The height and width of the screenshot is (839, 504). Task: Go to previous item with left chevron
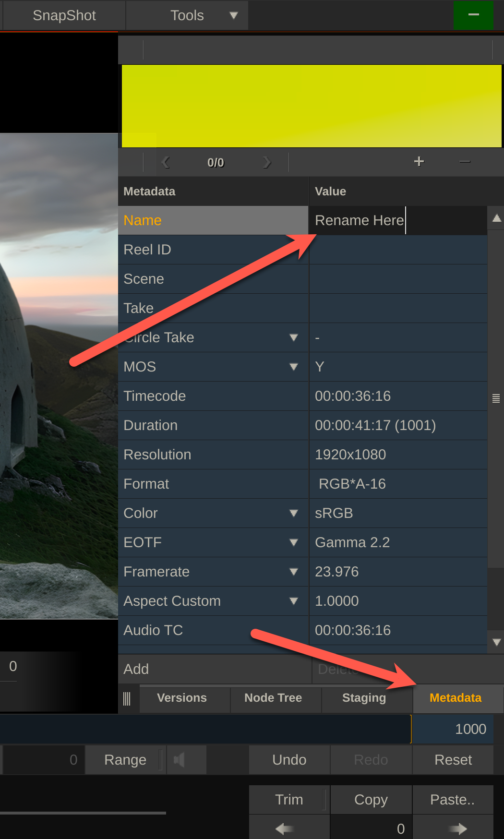click(x=166, y=162)
